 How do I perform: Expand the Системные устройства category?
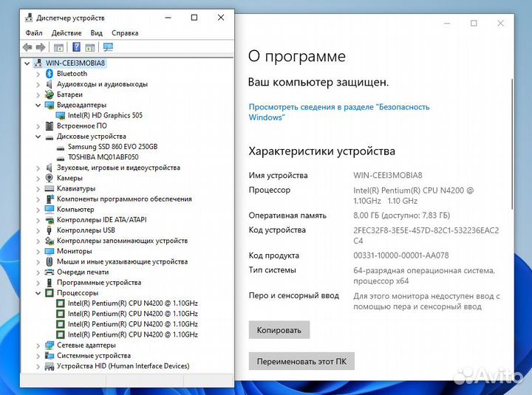coord(38,356)
